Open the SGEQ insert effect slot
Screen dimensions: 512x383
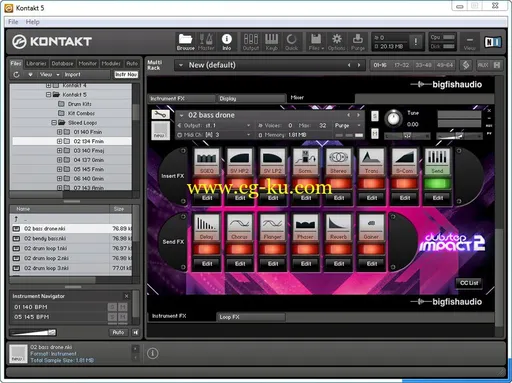(x=207, y=161)
